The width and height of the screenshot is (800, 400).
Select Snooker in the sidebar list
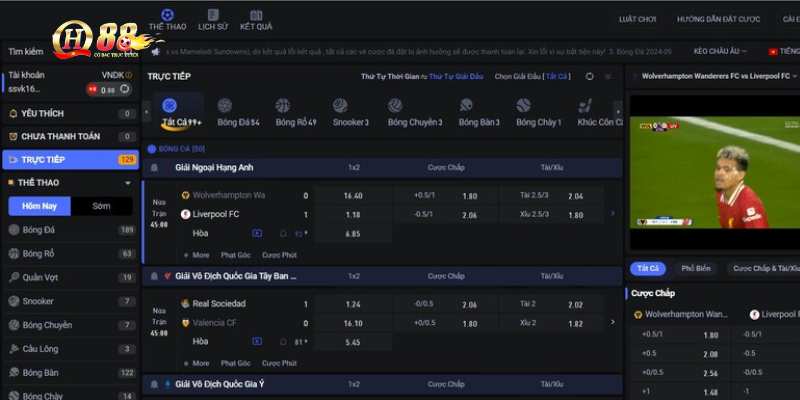[70, 301]
